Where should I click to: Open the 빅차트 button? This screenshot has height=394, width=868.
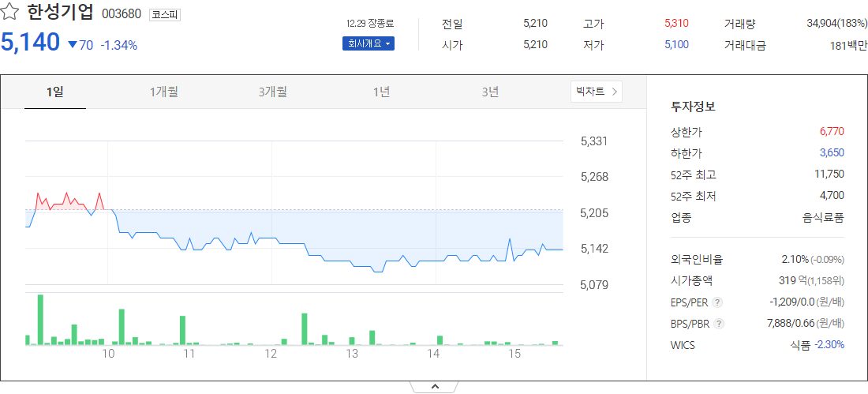click(597, 92)
